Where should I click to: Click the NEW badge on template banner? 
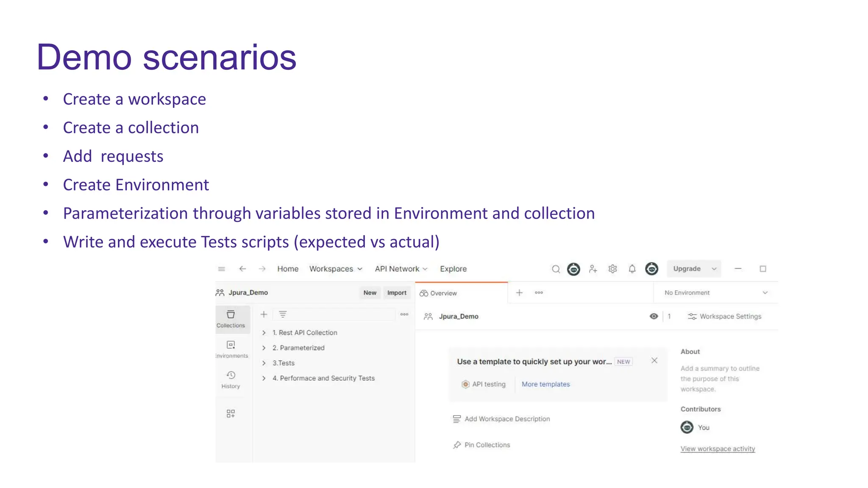623,362
